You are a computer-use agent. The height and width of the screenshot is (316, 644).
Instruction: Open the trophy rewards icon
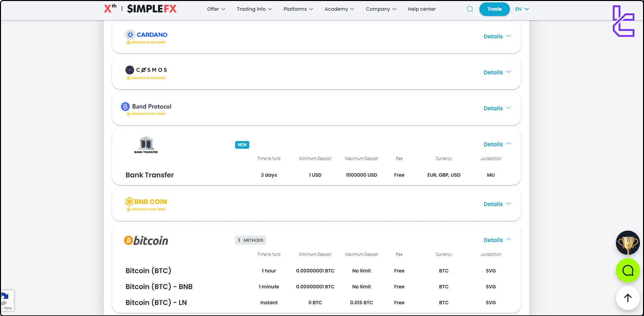628,243
